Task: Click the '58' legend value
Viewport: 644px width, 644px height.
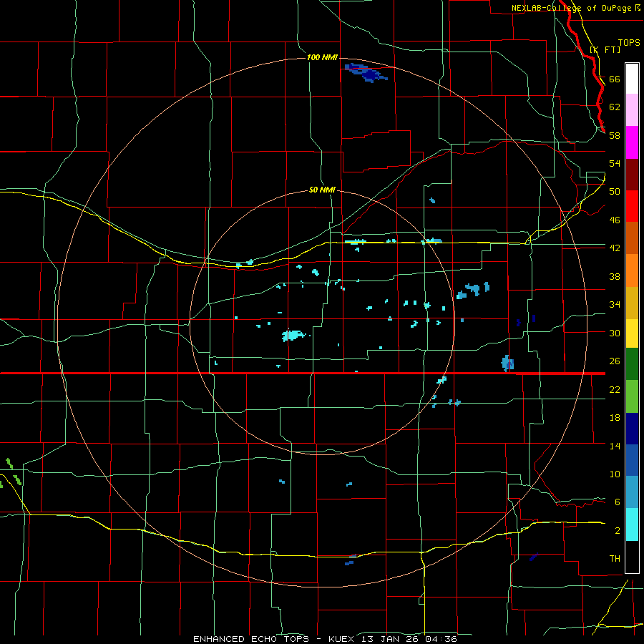Action: [x=615, y=135]
